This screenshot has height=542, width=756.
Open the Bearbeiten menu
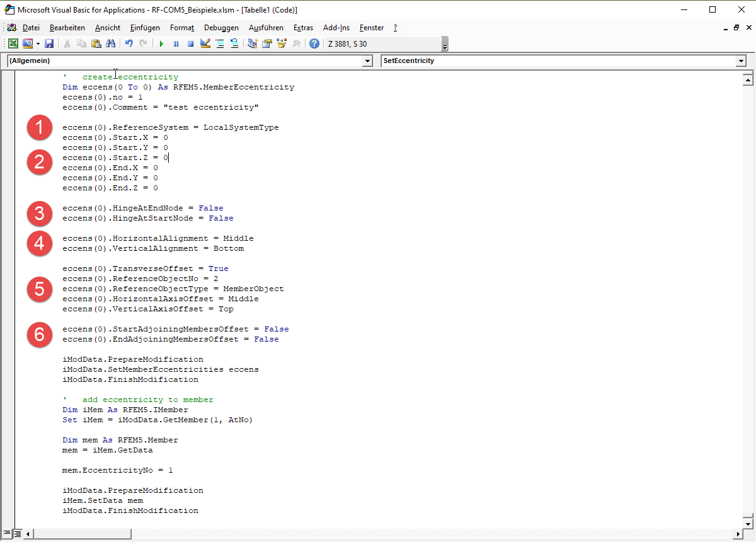[x=67, y=28]
